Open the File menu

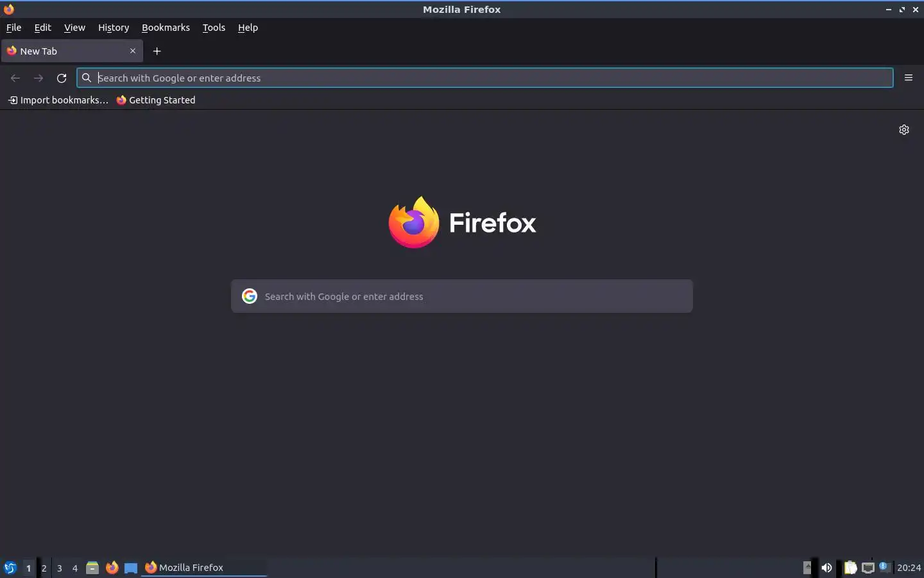(x=13, y=28)
